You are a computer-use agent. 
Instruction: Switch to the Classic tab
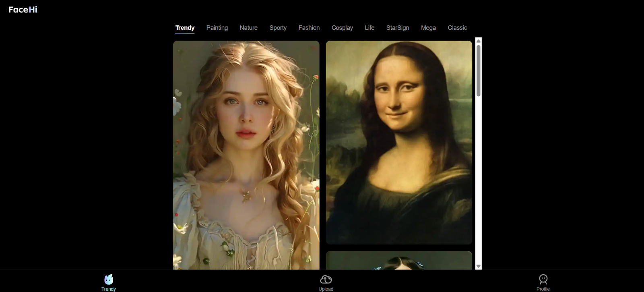point(457,28)
